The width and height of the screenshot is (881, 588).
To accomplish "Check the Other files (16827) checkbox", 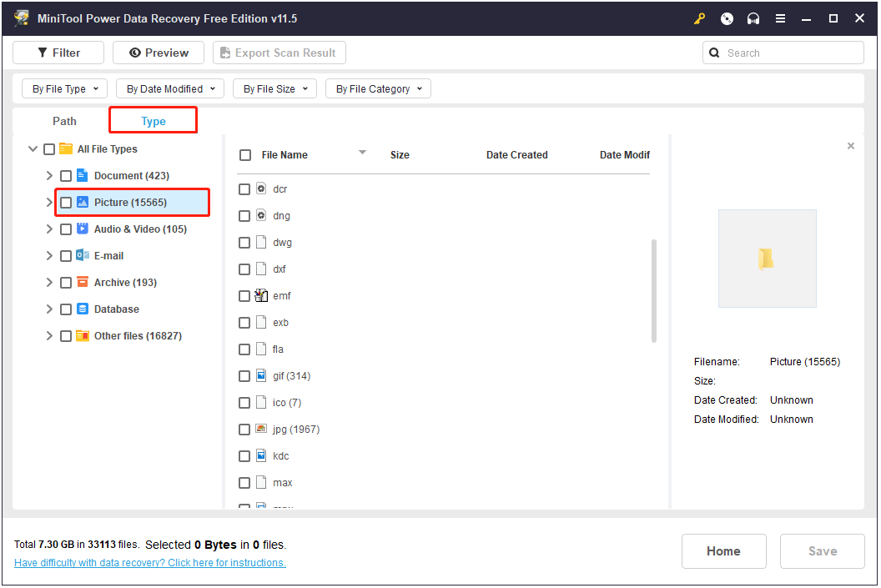I will [66, 336].
